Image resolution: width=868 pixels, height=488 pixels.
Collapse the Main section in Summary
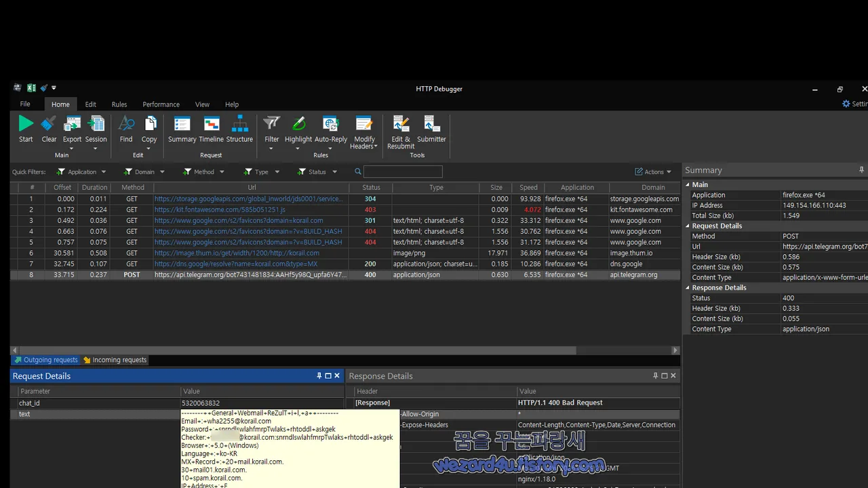point(688,184)
